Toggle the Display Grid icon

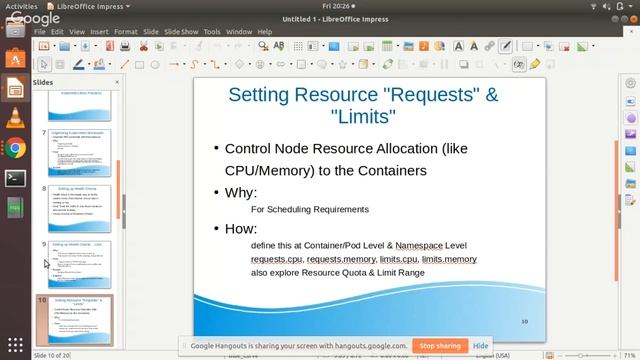pos(298,46)
